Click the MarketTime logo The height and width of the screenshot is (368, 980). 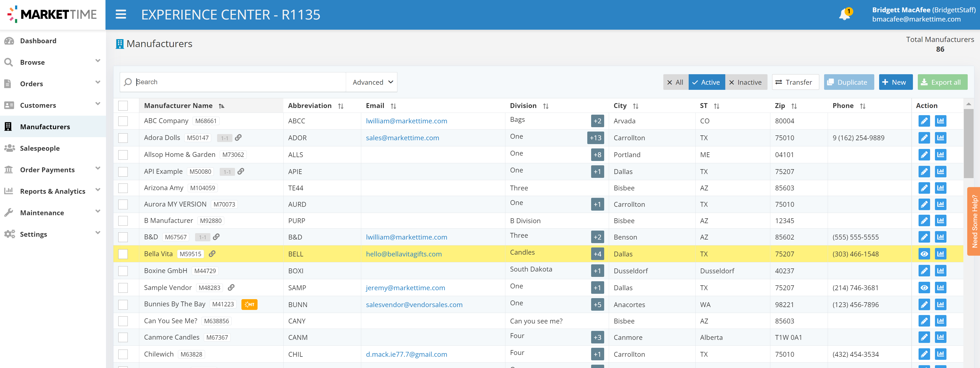point(52,14)
